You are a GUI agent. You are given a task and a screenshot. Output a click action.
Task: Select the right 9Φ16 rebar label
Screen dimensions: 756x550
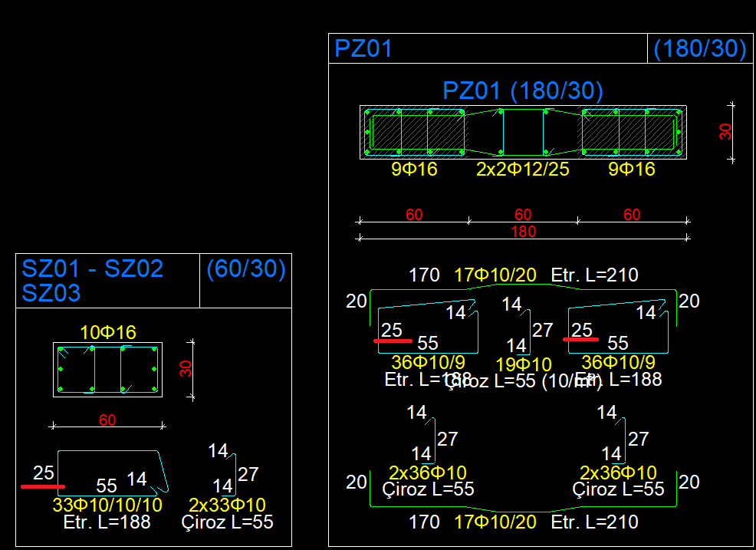[632, 170]
